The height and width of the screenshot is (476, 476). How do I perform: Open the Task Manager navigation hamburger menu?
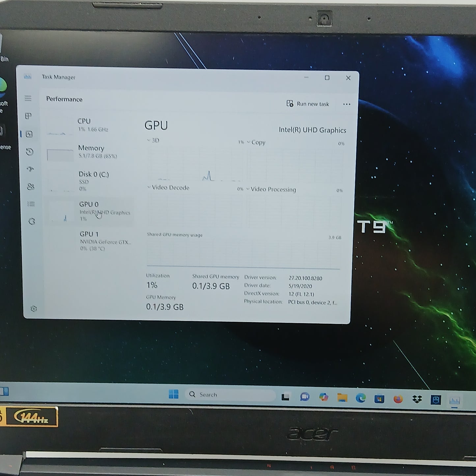click(28, 98)
